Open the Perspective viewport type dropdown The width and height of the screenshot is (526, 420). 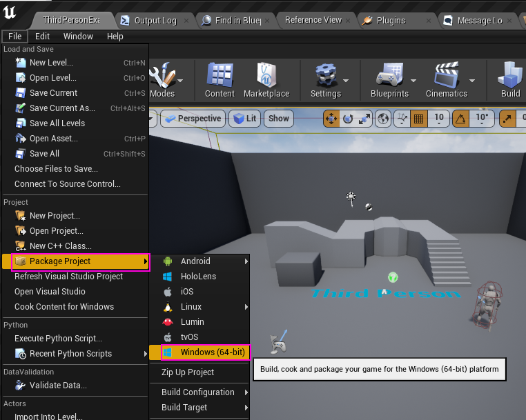coord(193,119)
